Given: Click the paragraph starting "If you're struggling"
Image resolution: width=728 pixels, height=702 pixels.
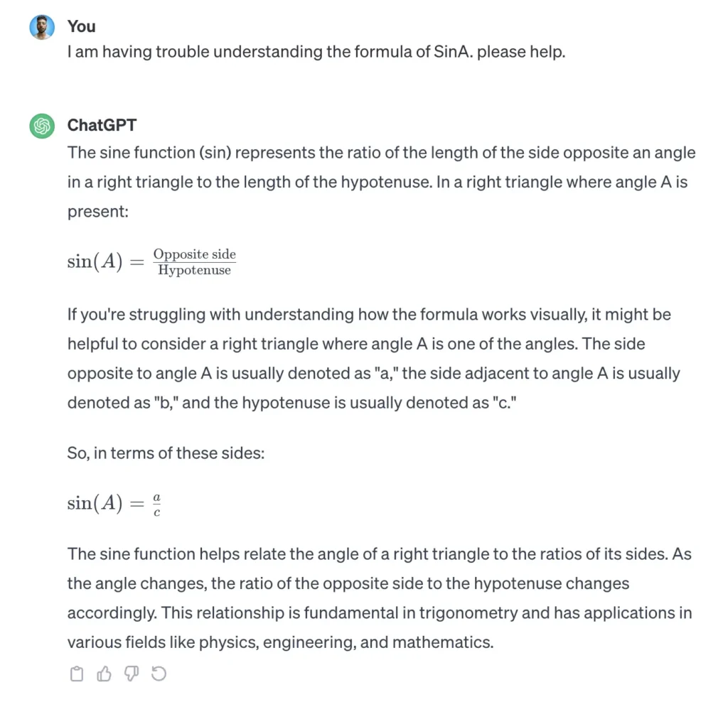Looking at the screenshot, I should click(373, 358).
